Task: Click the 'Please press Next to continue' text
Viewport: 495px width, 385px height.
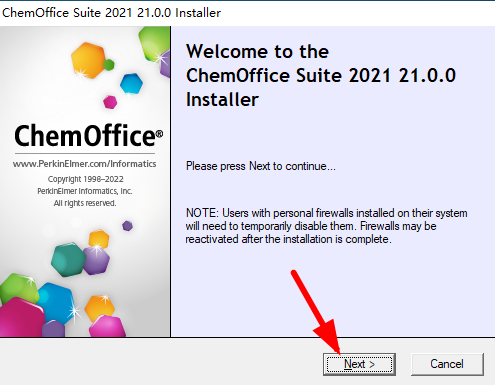Action: [261, 166]
